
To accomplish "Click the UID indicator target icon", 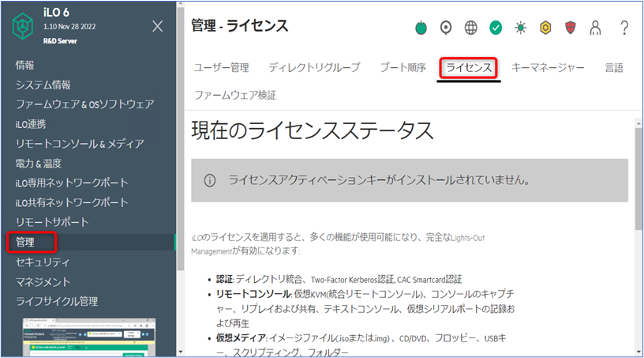I will pos(446,28).
